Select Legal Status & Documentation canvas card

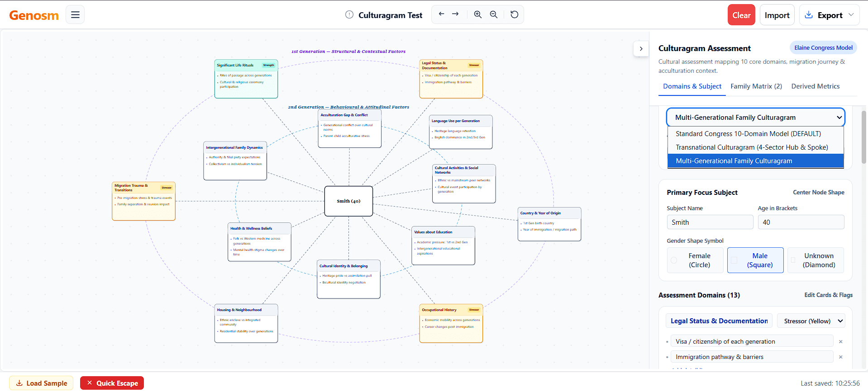(451, 79)
